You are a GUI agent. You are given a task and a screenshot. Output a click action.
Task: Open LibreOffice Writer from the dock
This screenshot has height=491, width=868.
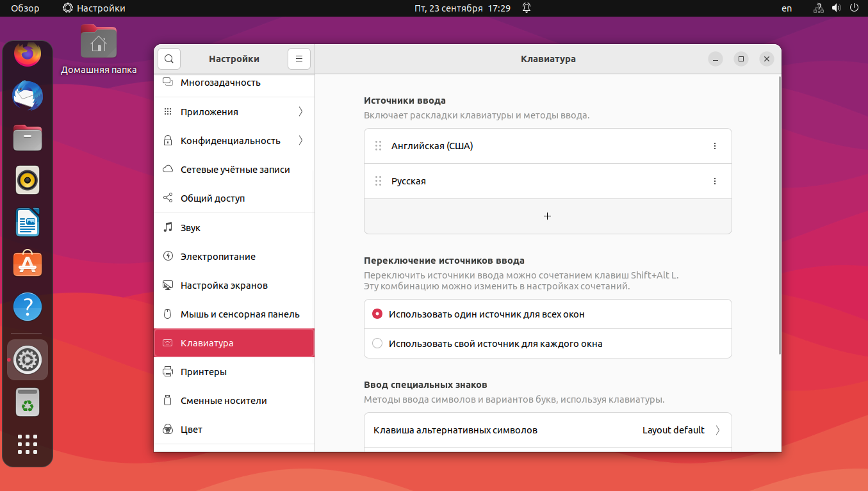pyautogui.click(x=28, y=222)
